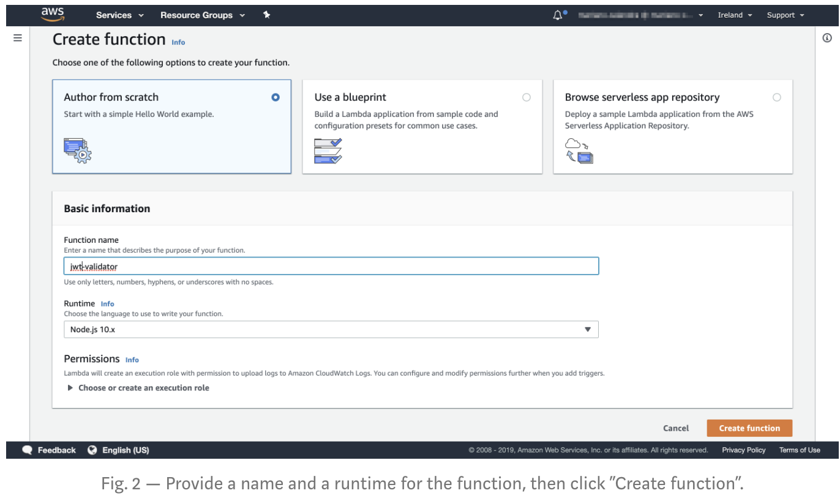Click the AWS logo home icon

53,15
